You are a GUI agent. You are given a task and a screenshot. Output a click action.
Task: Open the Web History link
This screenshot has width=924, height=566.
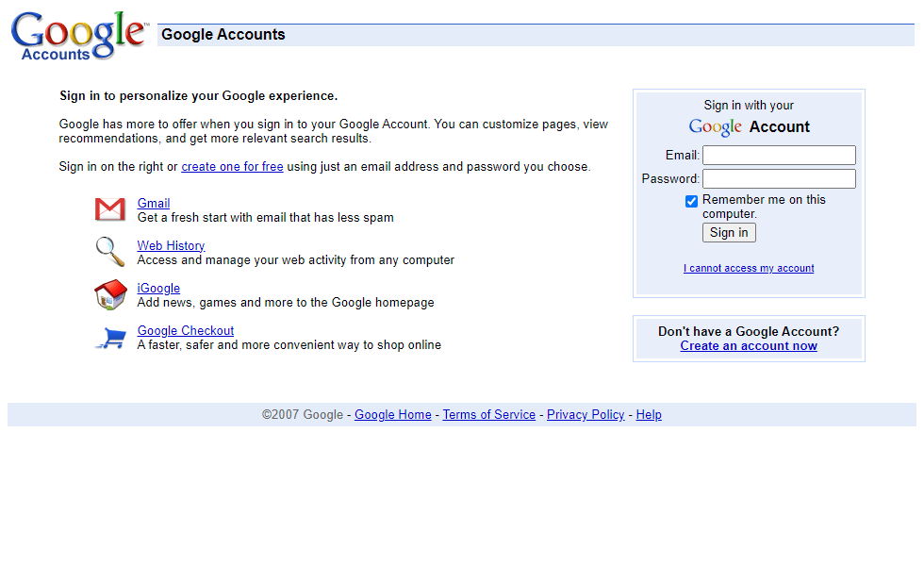171,246
